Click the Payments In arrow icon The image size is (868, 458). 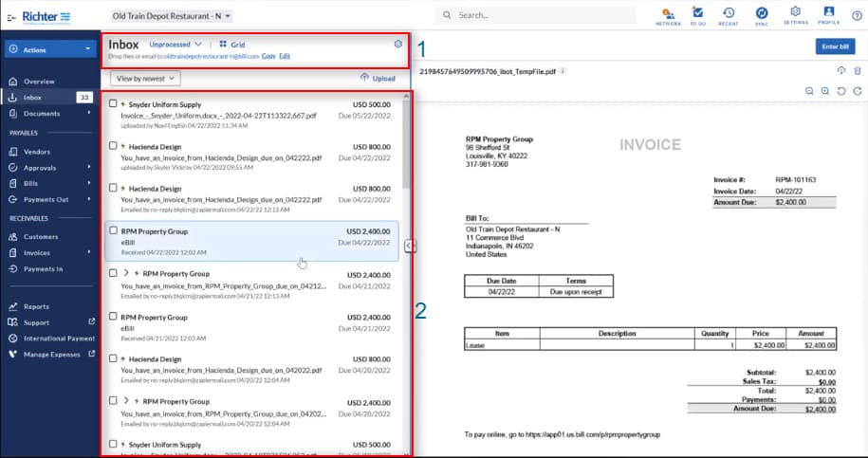click(x=13, y=269)
